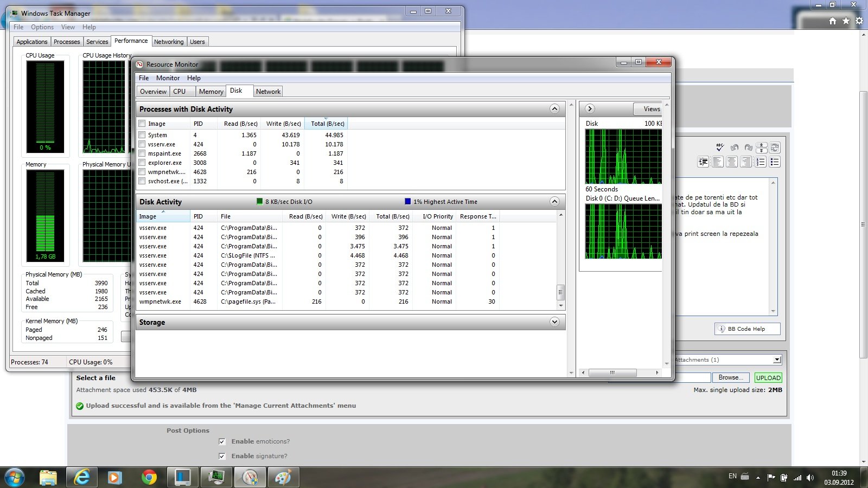Open the browser settings gear icon
Image resolution: width=868 pixels, height=488 pixels.
859,21
